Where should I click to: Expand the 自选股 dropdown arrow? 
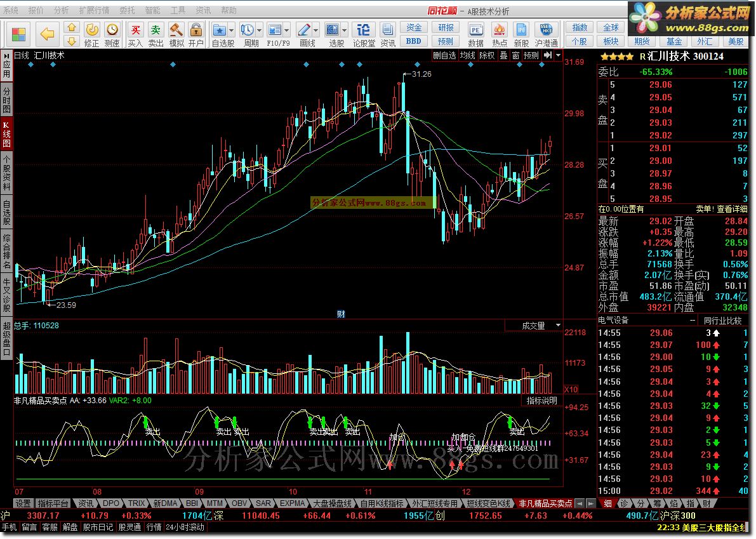point(232,30)
